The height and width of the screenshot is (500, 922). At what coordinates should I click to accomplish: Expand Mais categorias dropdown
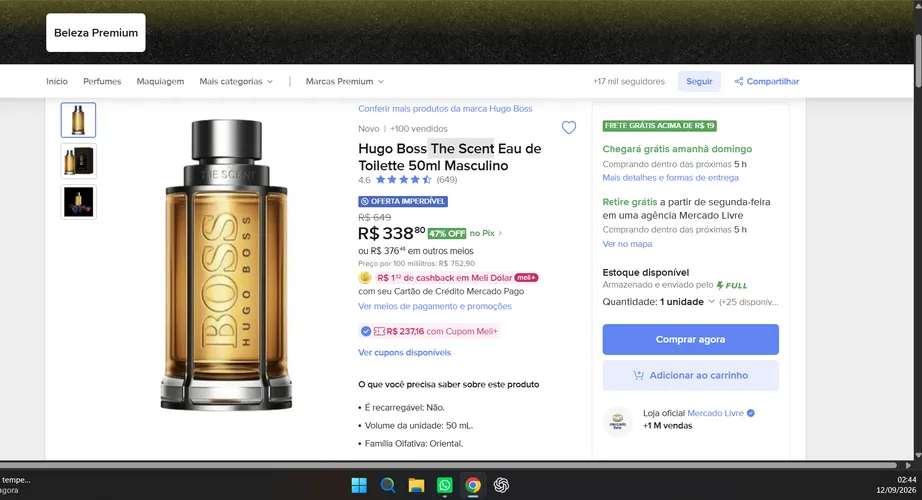(236, 81)
